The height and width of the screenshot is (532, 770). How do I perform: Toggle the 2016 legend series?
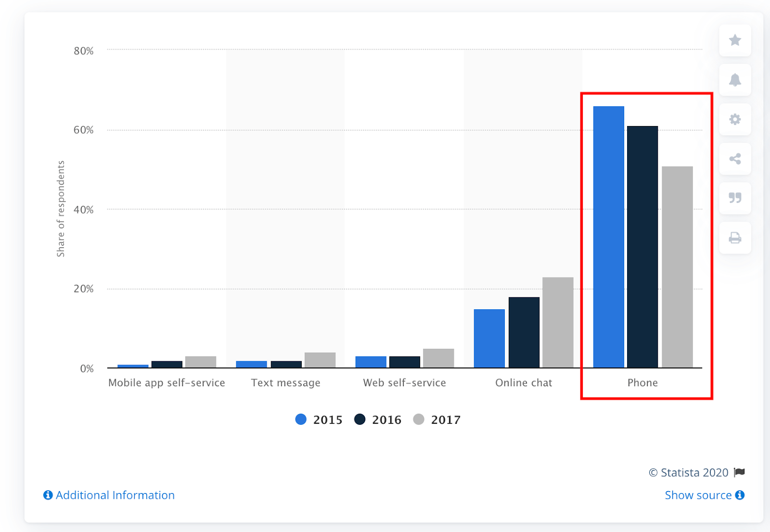(378, 419)
